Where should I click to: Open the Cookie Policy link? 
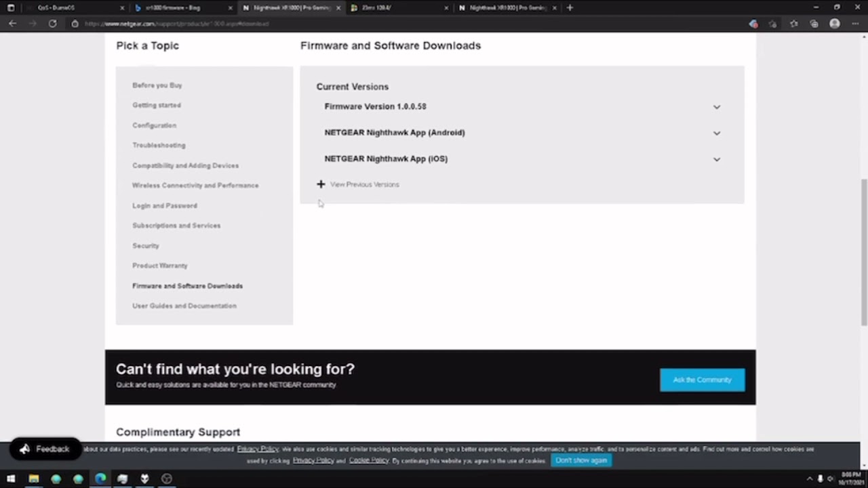[369, 460]
